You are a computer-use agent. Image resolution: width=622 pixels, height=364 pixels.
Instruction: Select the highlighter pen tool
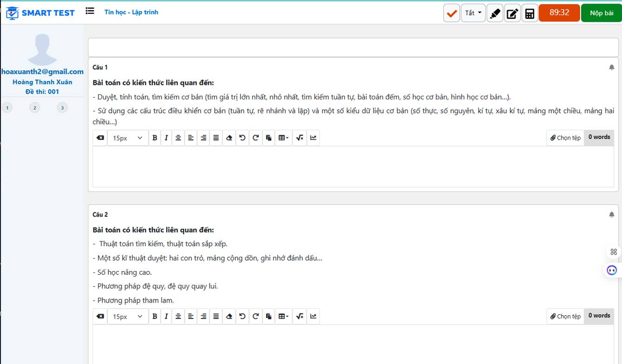click(495, 13)
